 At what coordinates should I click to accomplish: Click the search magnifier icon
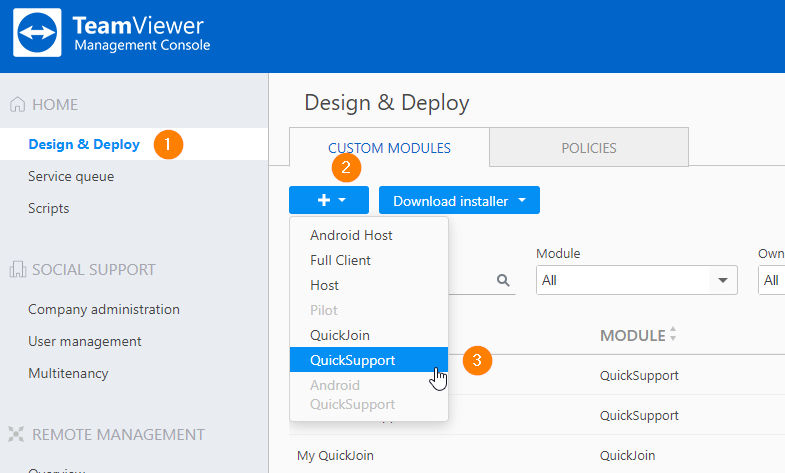point(503,281)
